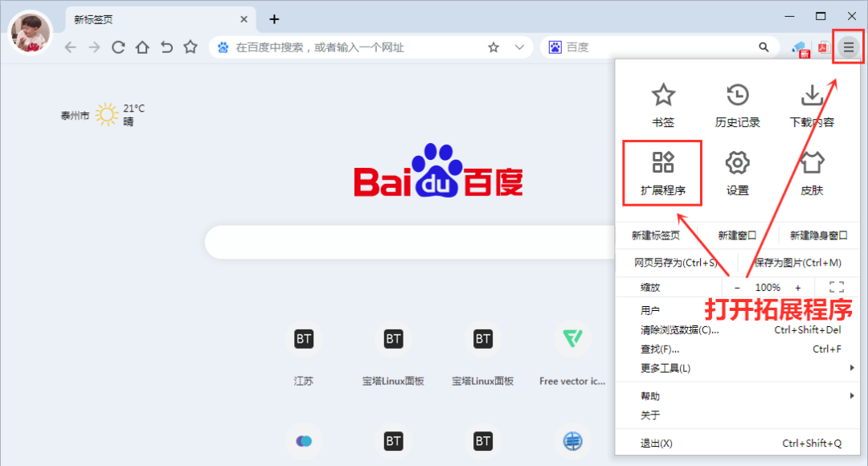Go to home page icon

pos(142,47)
